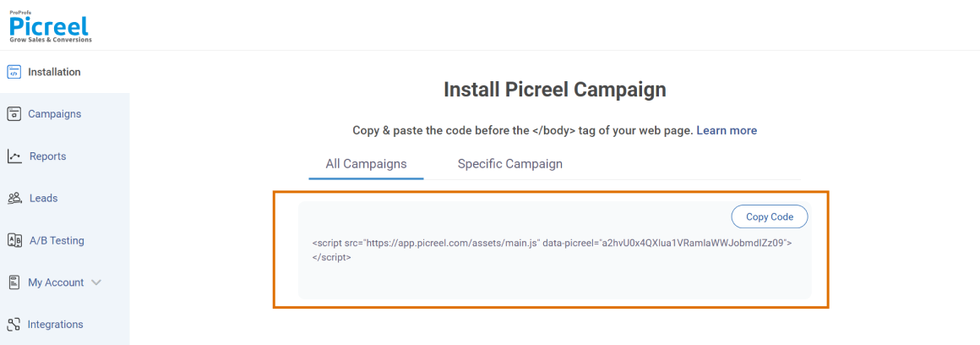Expand the My Account chevron

[96, 282]
